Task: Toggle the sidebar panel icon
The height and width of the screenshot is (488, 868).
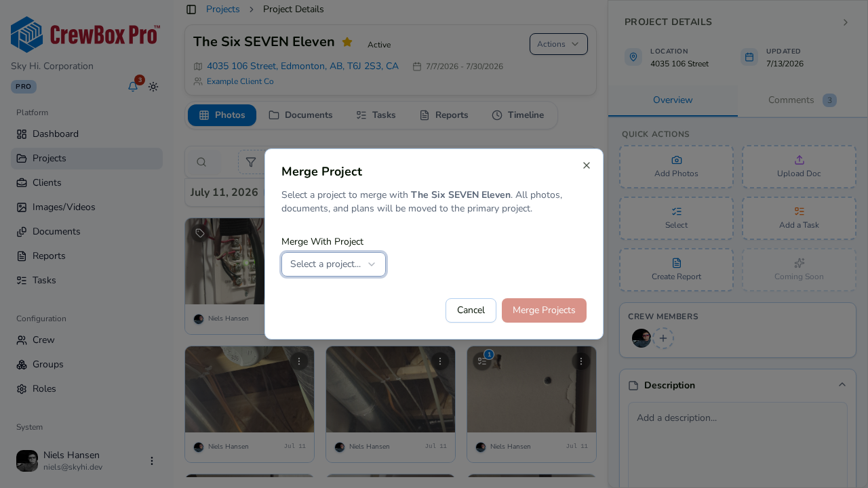Action: point(191,9)
